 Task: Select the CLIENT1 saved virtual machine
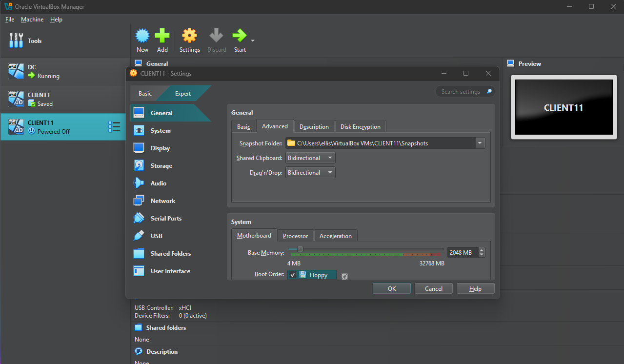click(x=65, y=99)
